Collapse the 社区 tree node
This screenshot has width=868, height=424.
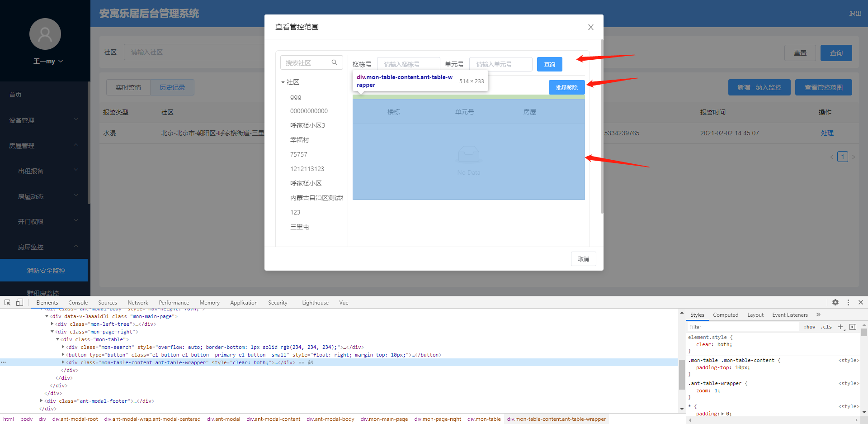[x=283, y=82]
